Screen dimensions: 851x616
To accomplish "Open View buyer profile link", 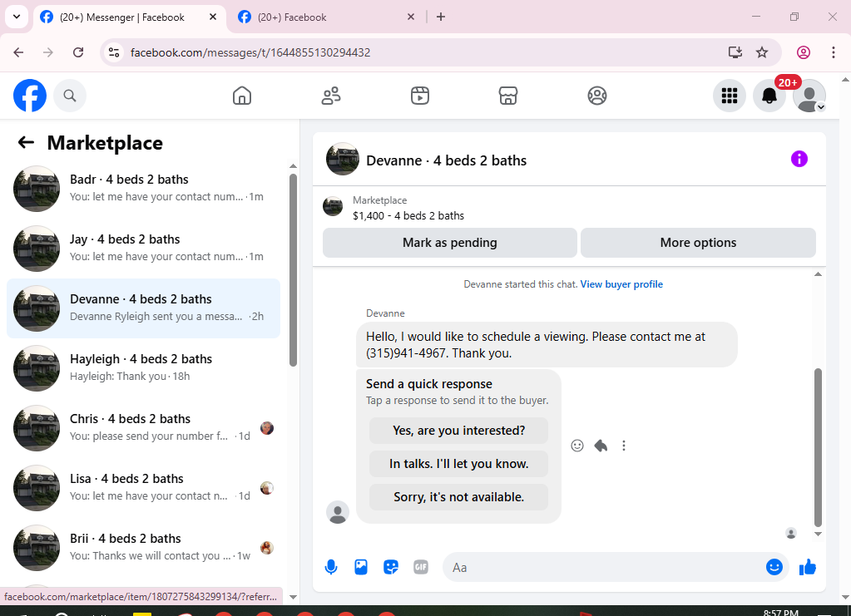I will pyautogui.click(x=621, y=284).
